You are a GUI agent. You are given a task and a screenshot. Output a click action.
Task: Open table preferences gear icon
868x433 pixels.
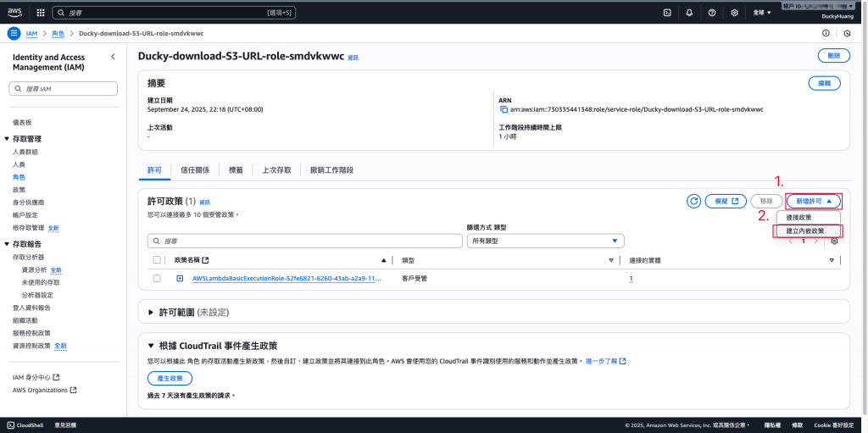point(835,241)
